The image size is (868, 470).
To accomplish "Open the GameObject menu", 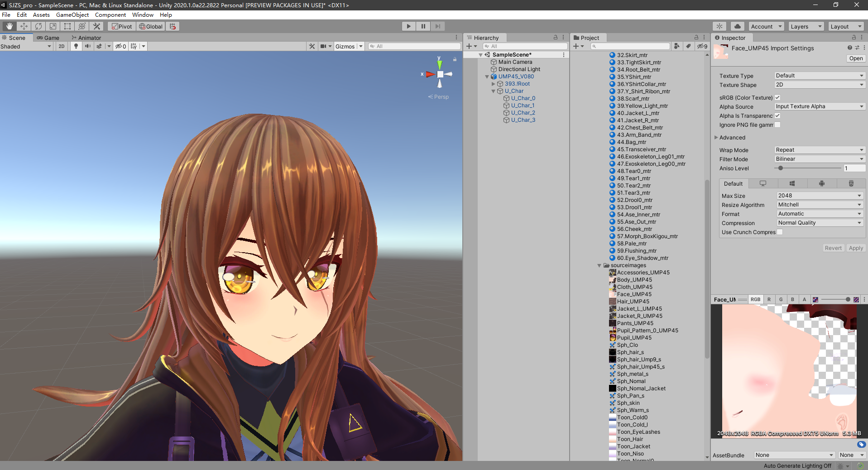I will (72, 14).
